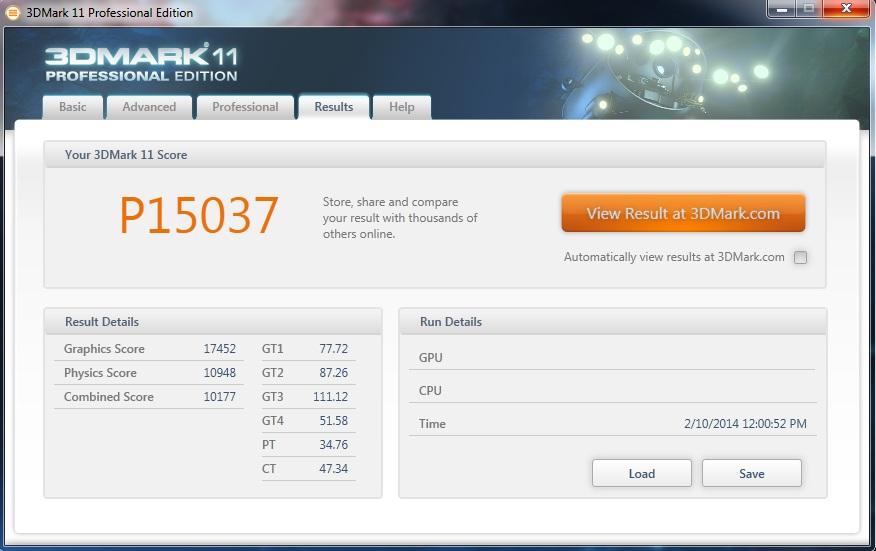Viewport: 876px width, 551px height.
Task: Minimize the 3DMark 11 window
Action: pyautogui.click(x=782, y=8)
